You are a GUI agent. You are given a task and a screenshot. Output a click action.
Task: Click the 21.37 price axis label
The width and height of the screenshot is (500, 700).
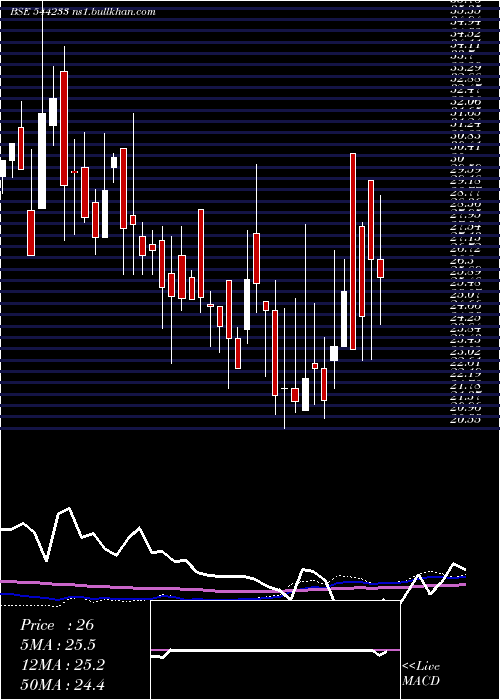coord(465,397)
